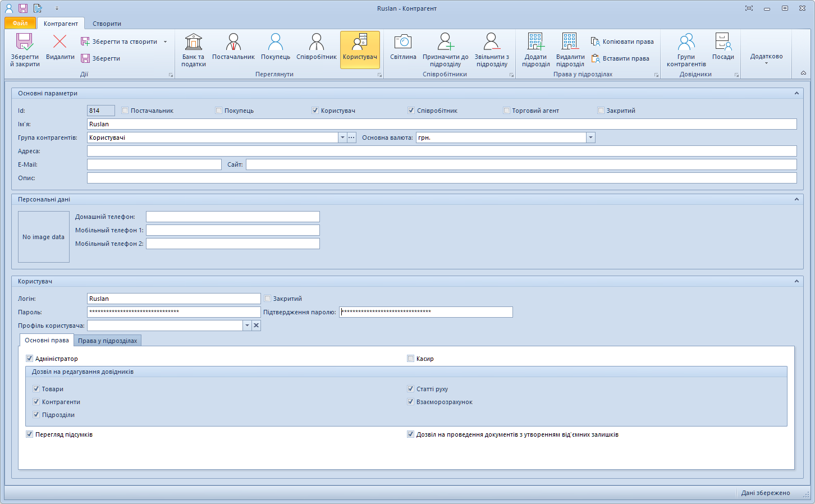The width and height of the screenshot is (815, 504).
Task: Open the Банк та податки view
Action: point(193,49)
